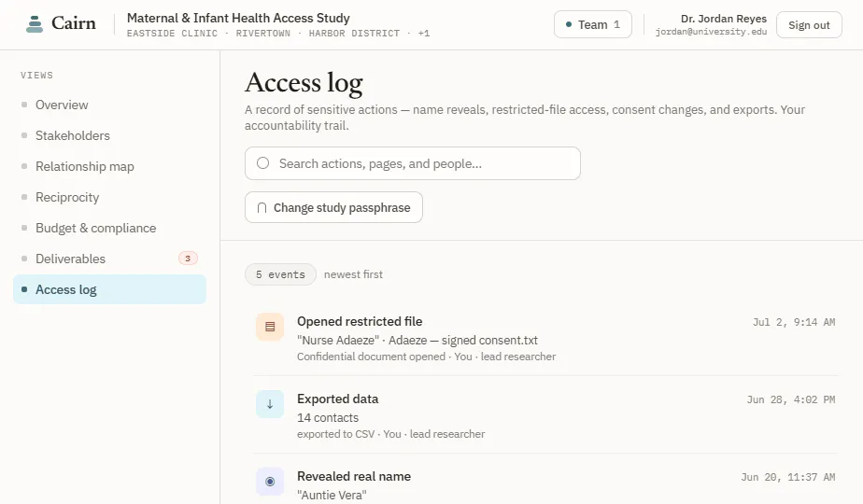Click the restricted file document icon
Screen dimensions: 863x504
(x=270, y=327)
